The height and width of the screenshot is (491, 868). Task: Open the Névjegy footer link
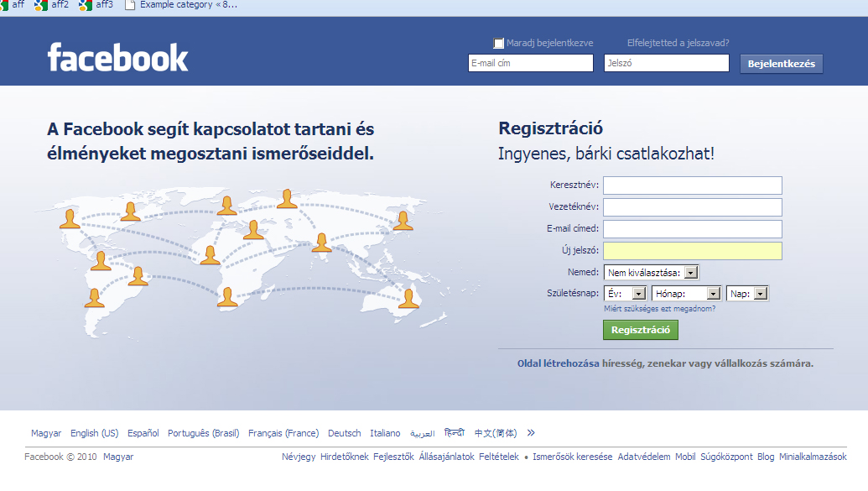pyautogui.click(x=299, y=457)
